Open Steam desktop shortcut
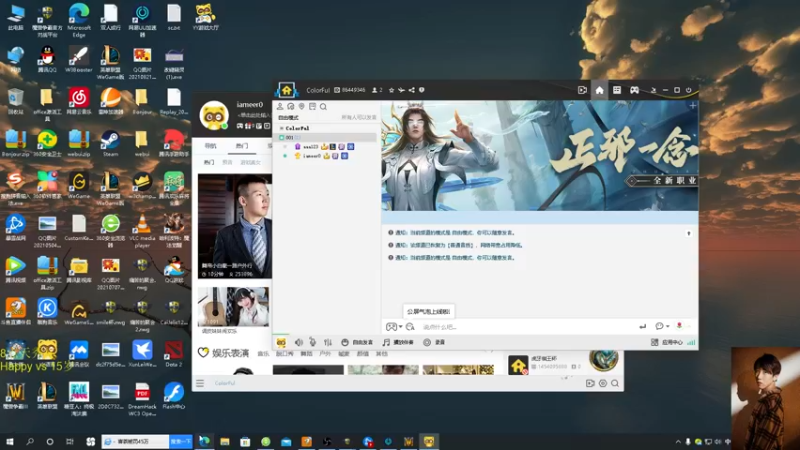Image resolution: width=800 pixels, height=450 pixels. point(110,143)
